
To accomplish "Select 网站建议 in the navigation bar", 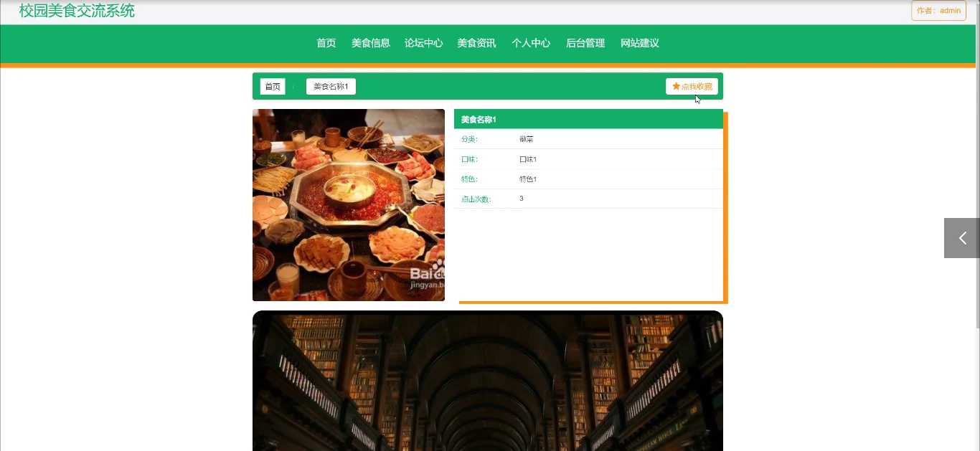I will click(x=640, y=43).
